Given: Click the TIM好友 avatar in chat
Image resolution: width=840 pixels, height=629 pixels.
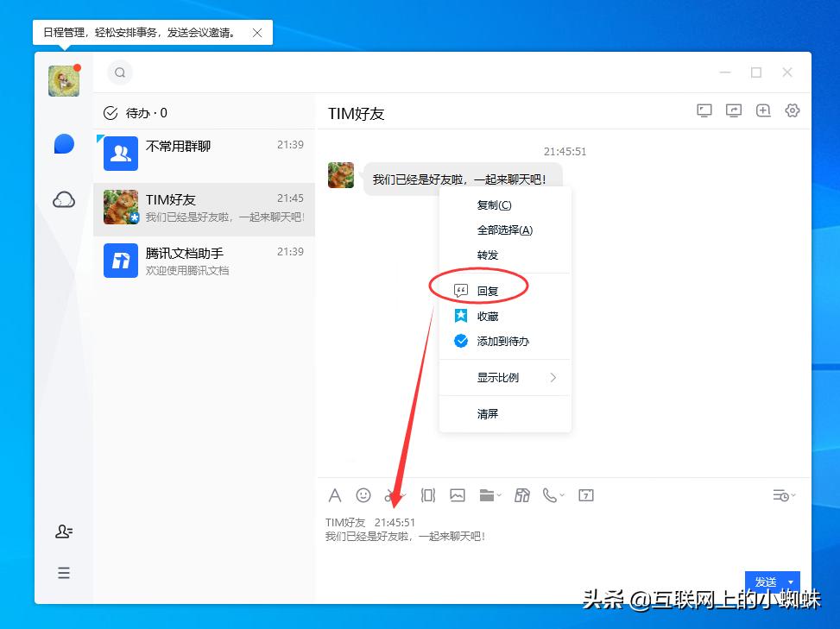Looking at the screenshot, I should tap(341, 175).
